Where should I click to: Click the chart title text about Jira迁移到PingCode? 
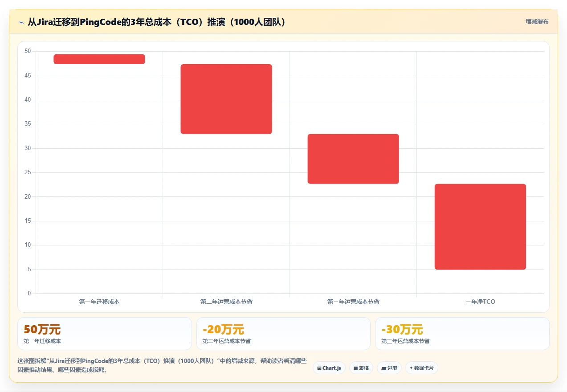click(x=156, y=22)
